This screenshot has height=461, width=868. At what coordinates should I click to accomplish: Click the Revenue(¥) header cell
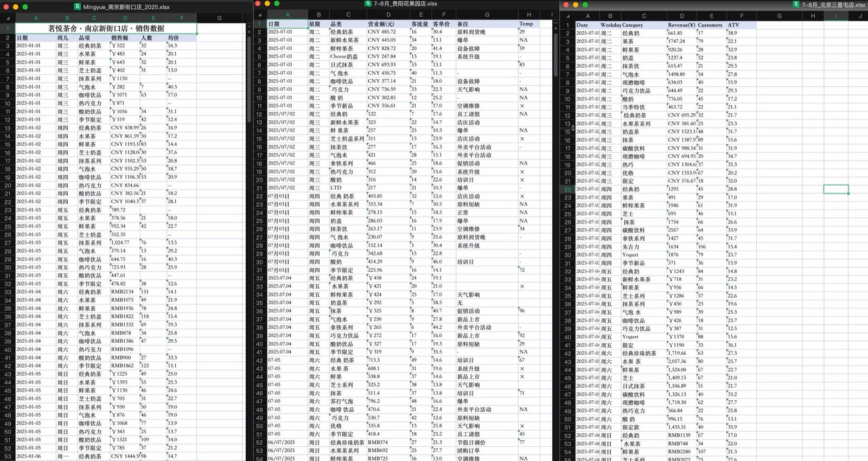681,25
